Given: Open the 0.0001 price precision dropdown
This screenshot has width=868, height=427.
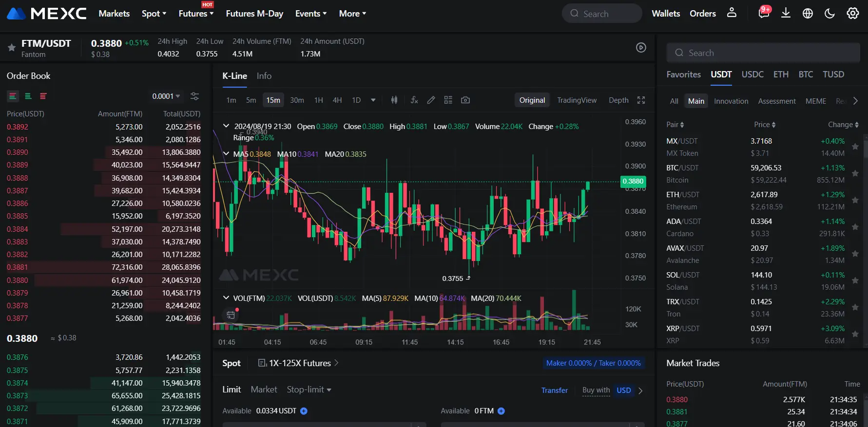Looking at the screenshot, I should coord(166,96).
